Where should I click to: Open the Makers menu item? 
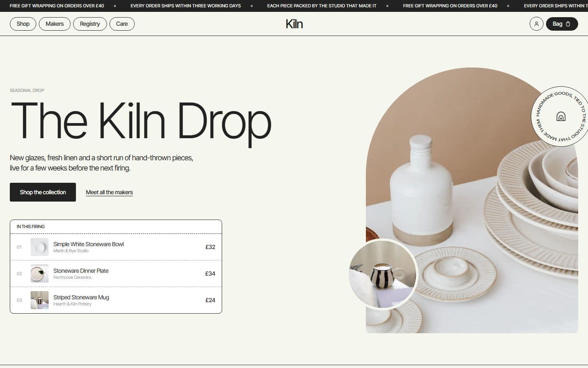coord(54,24)
